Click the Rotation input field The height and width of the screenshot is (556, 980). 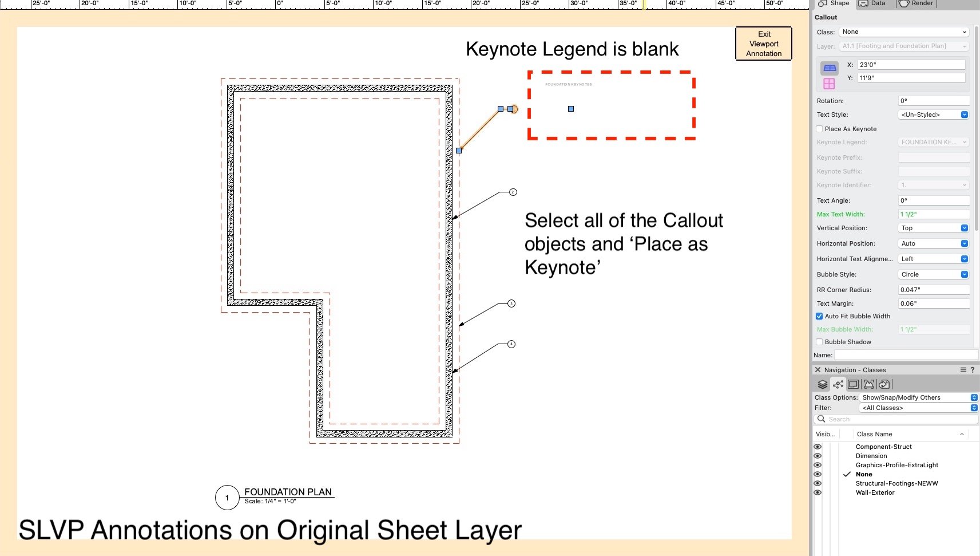click(x=933, y=101)
